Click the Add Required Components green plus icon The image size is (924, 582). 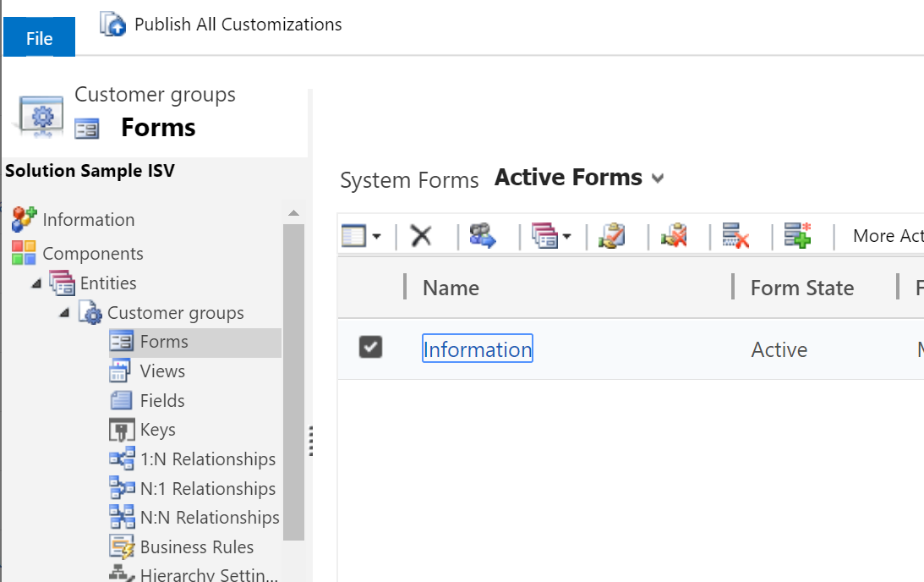tap(797, 236)
